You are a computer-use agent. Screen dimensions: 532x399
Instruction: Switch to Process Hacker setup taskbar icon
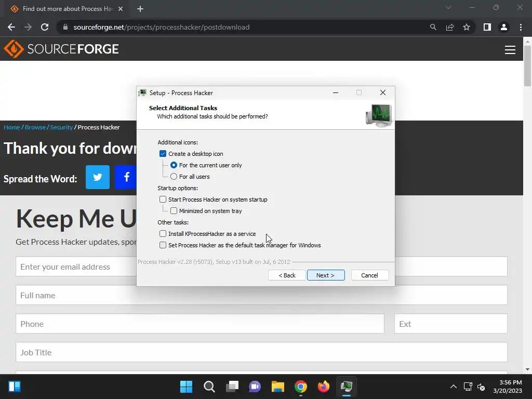pyautogui.click(x=347, y=387)
